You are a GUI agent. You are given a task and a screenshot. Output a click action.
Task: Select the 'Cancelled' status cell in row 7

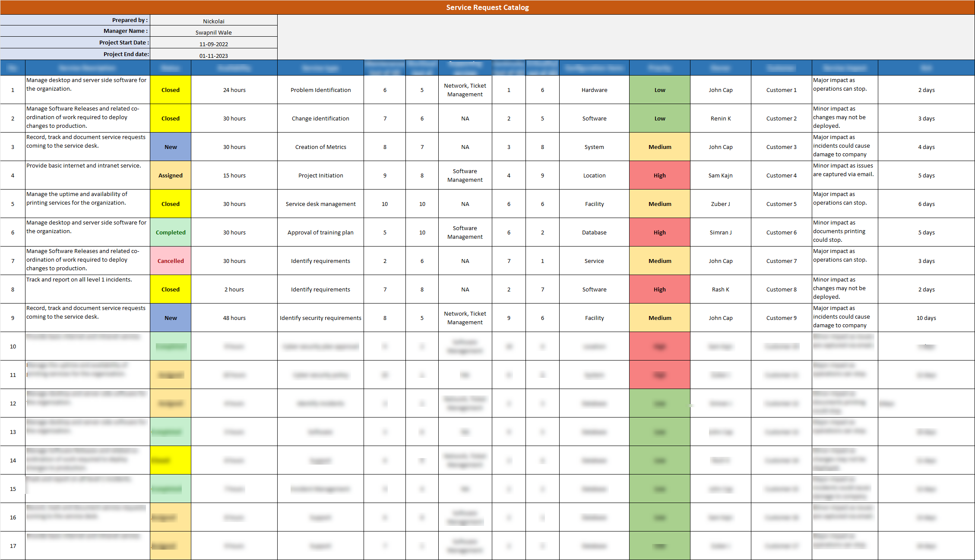point(170,261)
